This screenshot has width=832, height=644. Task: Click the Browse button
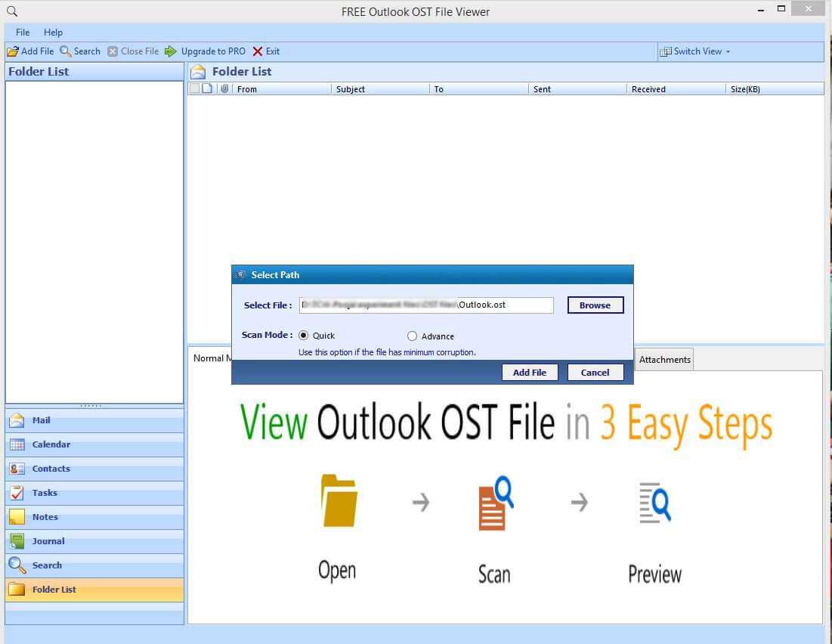(595, 305)
